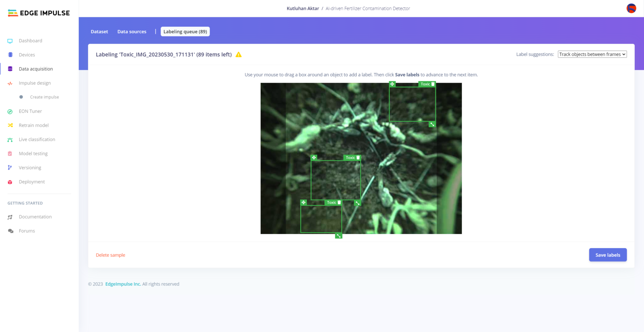
Task: Click the AI-driven Fertilizer Contamination Detector title
Action: (368, 8)
